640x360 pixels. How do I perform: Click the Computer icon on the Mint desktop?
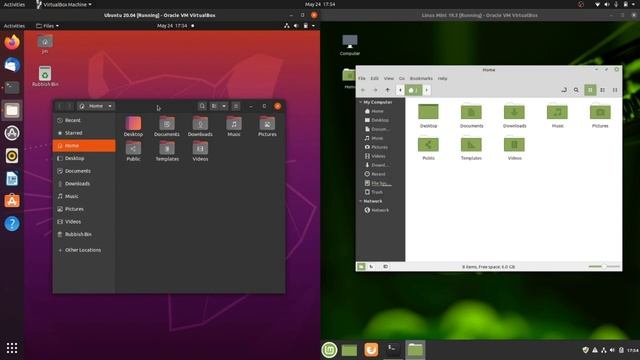[x=350, y=44]
